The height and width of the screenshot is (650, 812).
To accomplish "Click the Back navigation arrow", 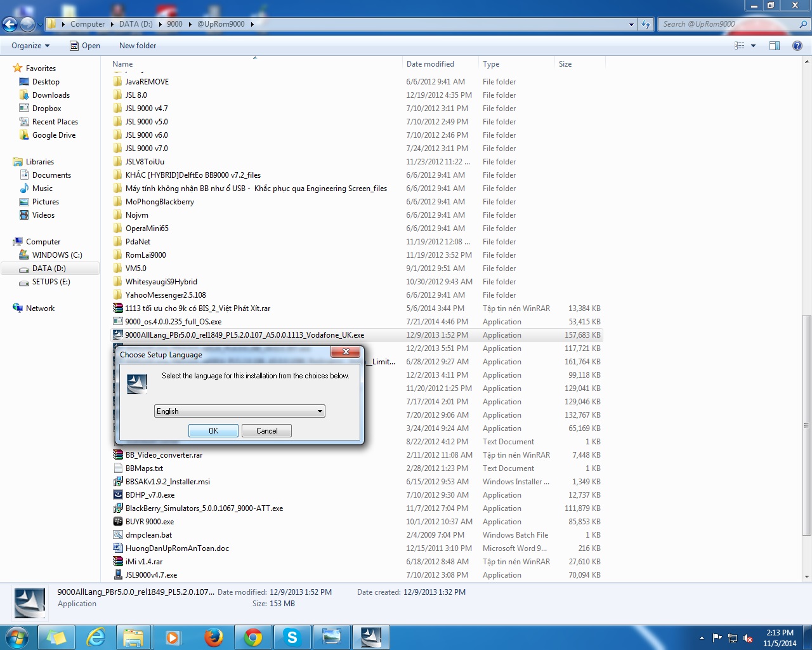I will 10,24.
